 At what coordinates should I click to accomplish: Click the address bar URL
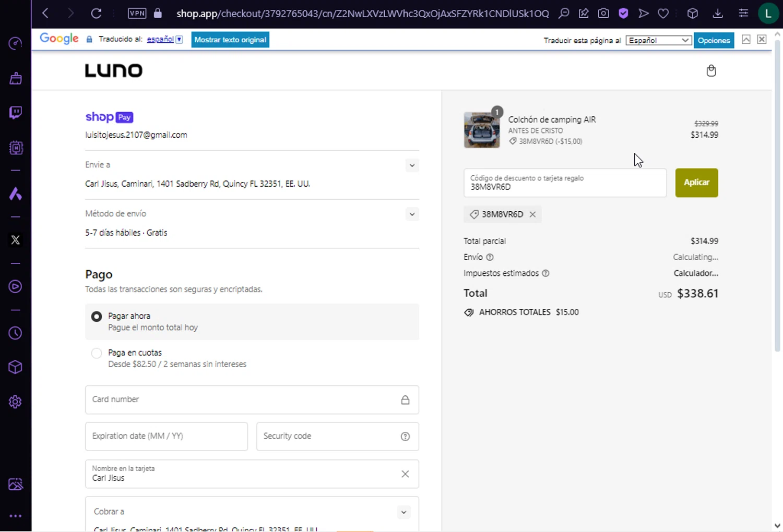click(x=362, y=14)
